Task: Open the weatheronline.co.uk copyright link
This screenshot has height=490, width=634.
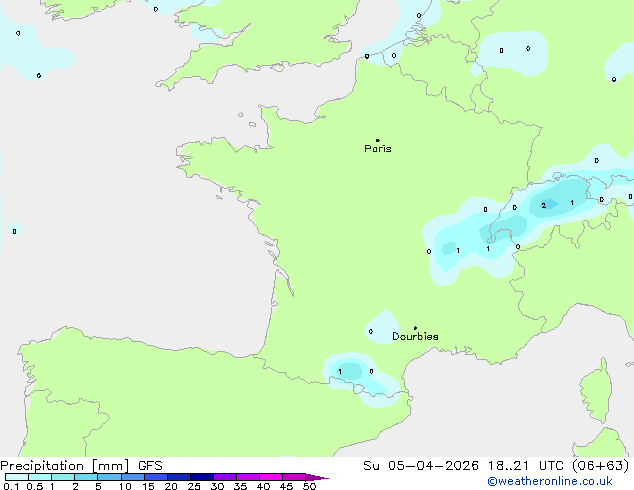Action: [550, 481]
